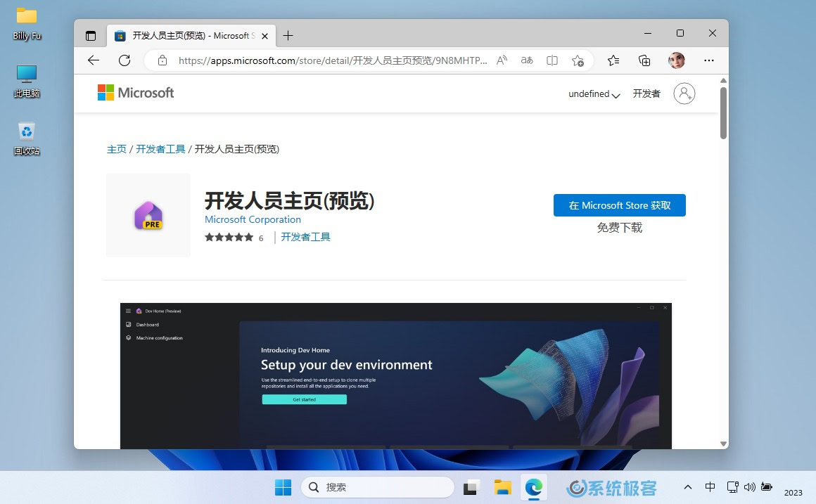Open a new tab with the plus icon
The height and width of the screenshot is (504, 816).
pyautogui.click(x=288, y=35)
